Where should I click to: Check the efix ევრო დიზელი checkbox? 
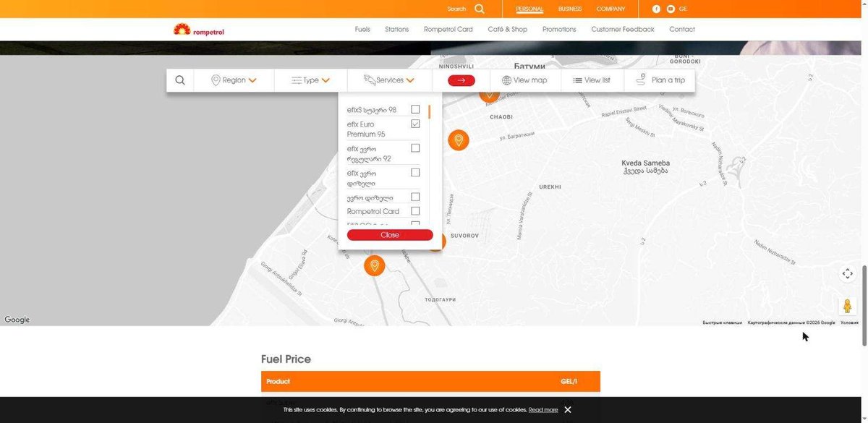click(415, 172)
